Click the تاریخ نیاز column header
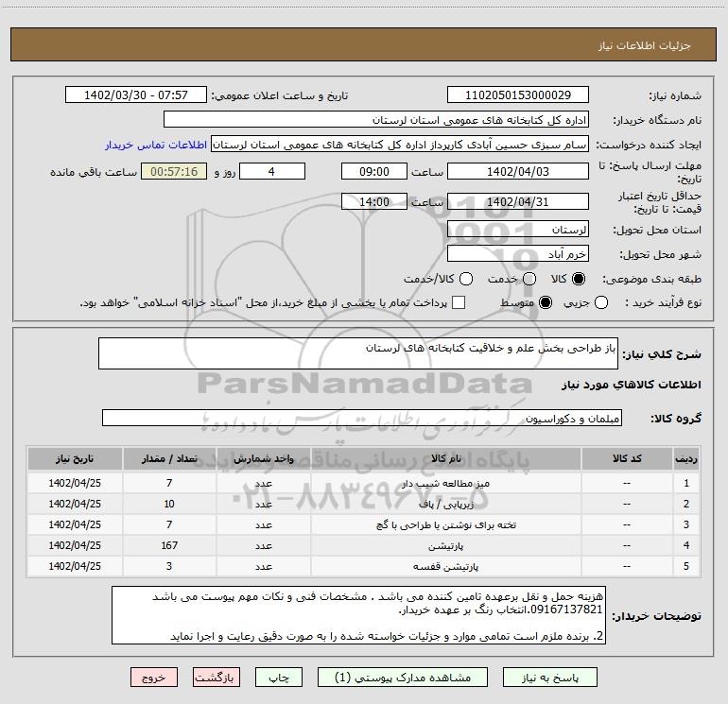Viewport: 728px width, 704px height. click(75, 459)
